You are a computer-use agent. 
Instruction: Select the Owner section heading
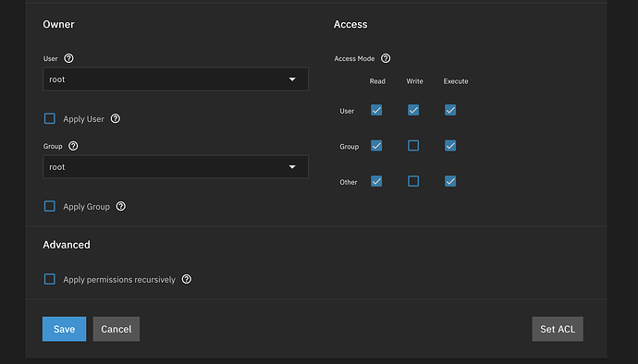point(58,24)
